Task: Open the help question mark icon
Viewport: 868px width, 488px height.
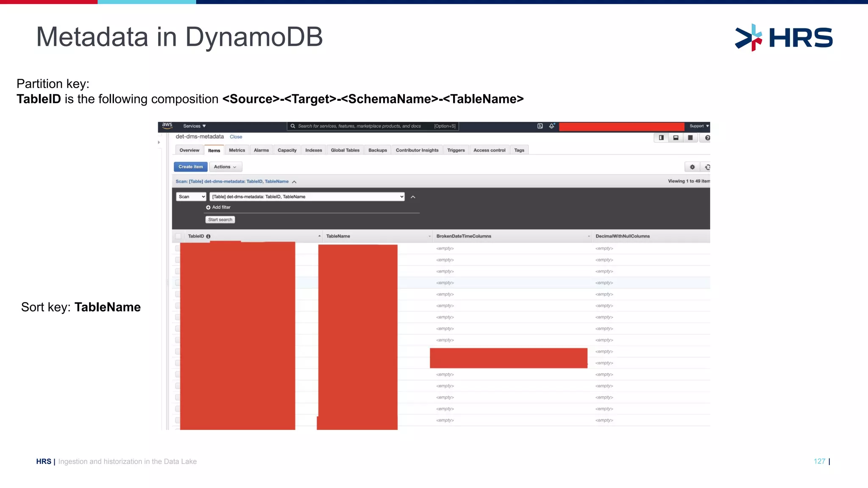Action: point(707,138)
